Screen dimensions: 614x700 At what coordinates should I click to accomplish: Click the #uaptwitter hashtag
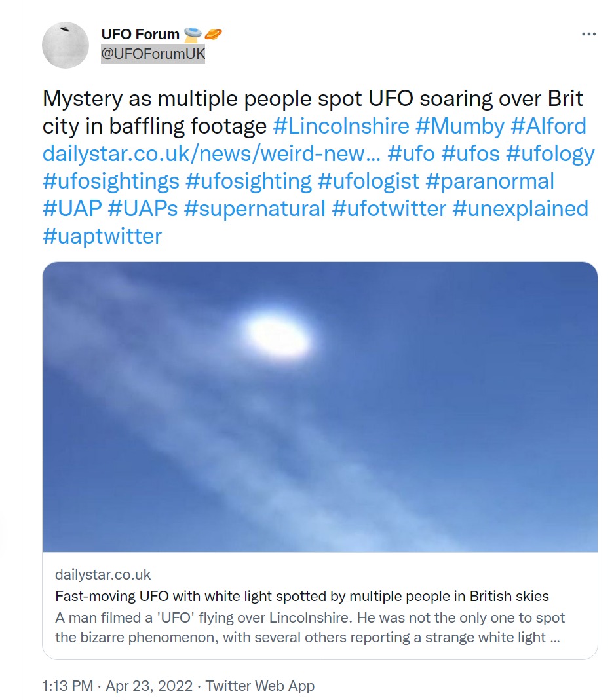coord(102,236)
